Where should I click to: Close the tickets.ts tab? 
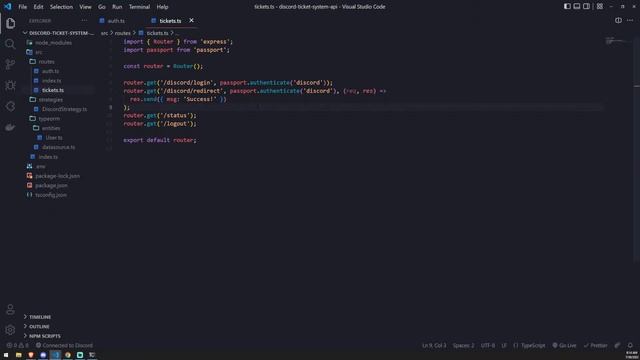coord(191,20)
